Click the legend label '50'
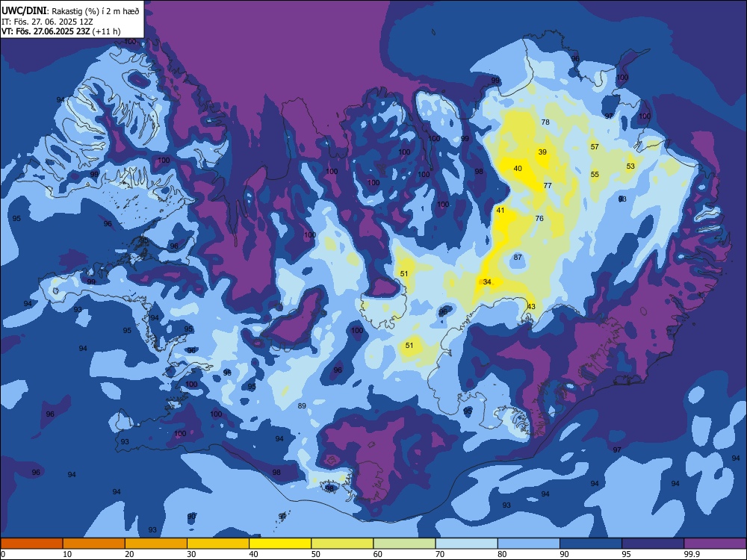The image size is (747, 560). tap(316, 554)
